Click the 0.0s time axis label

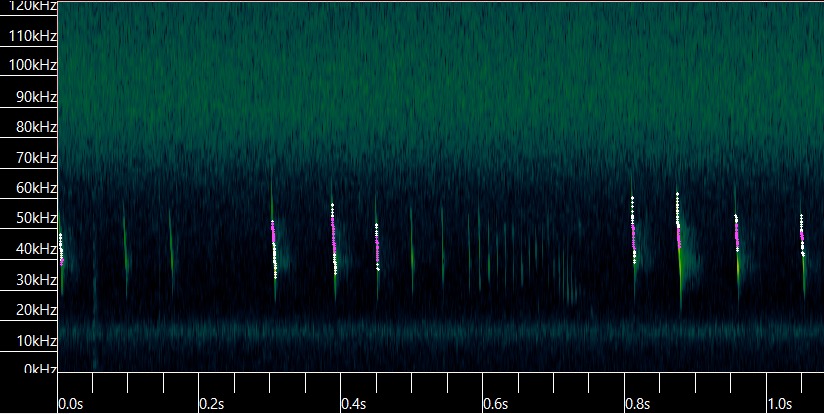70,404
